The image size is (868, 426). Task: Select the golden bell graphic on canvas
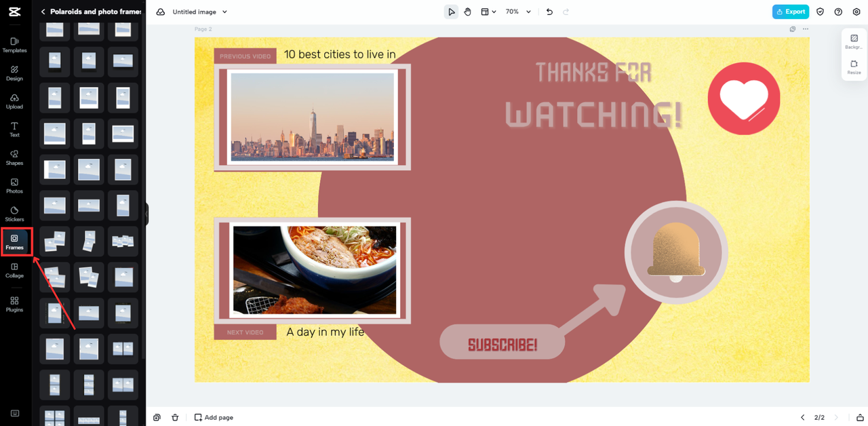pos(675,252)
